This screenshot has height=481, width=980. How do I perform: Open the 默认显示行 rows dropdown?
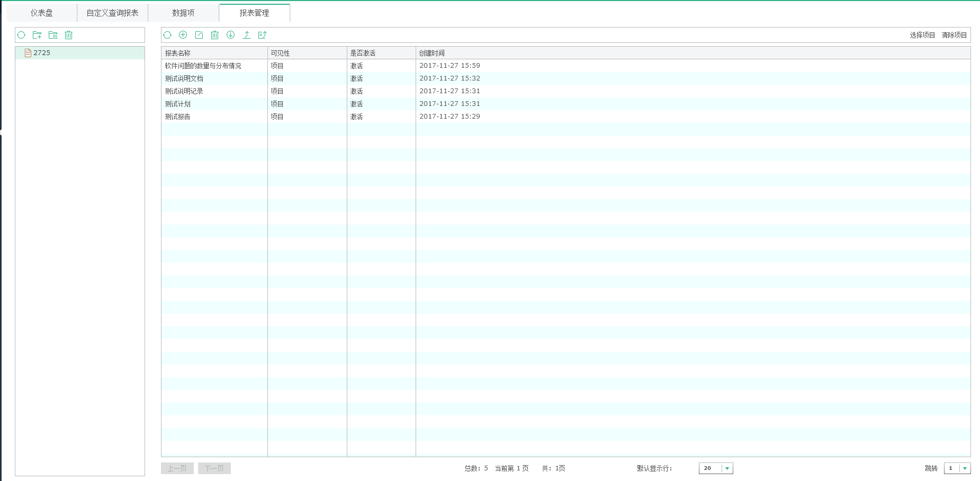[727, 468]
